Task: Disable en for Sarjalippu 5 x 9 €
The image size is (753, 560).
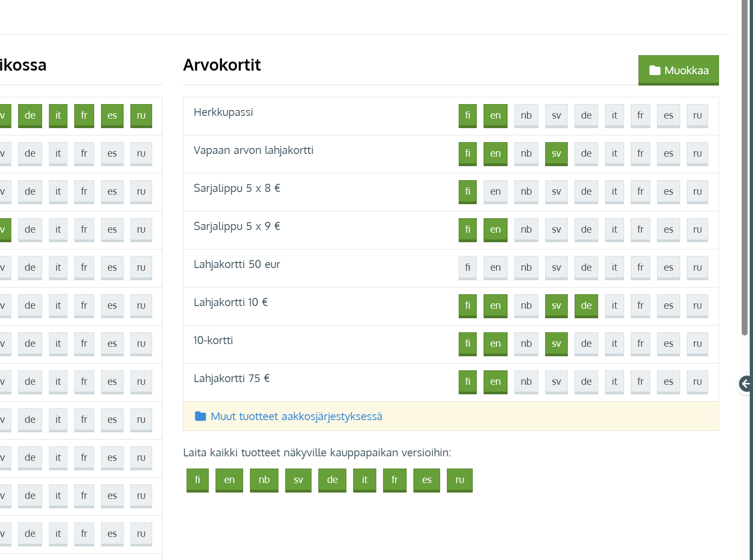Action: (495, 230)
